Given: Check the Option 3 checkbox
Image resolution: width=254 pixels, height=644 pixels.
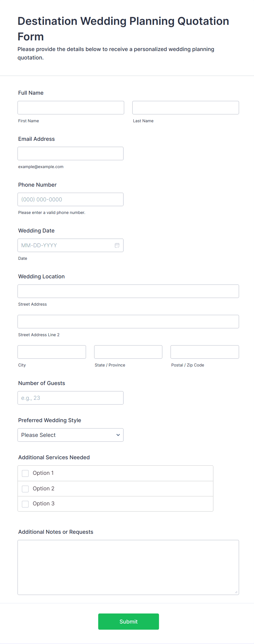Looking at the screenshot, I should 25,504.
